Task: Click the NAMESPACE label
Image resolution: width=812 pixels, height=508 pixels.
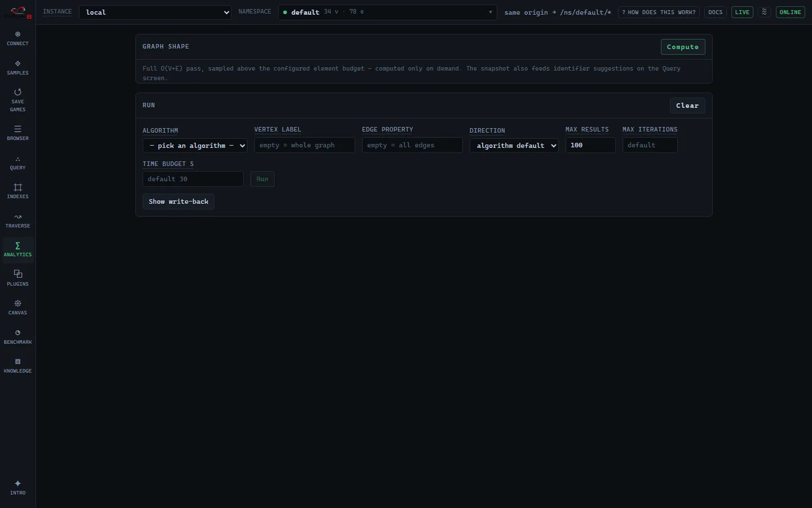Action: point(255,11)
